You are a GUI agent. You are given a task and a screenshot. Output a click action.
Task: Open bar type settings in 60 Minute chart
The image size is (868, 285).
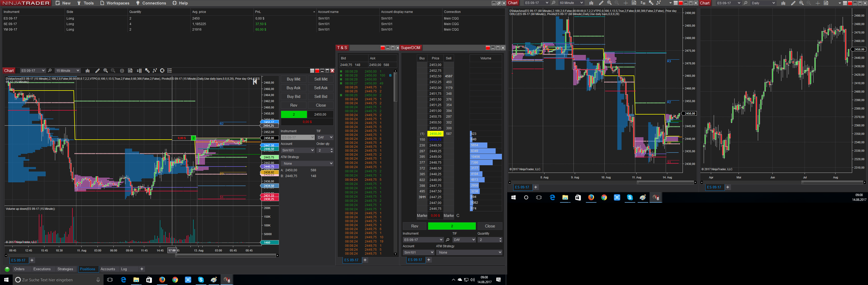pos(591,3)
